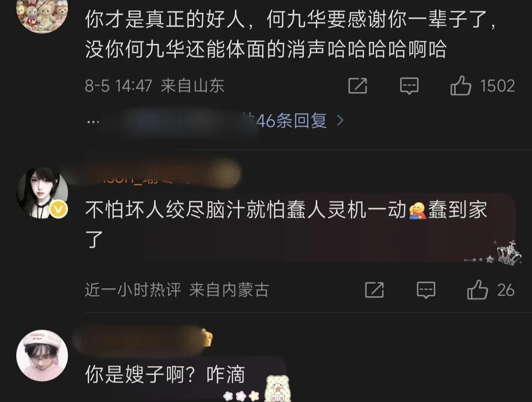Open the ellipsis beside the blurred reply
Image resolution: width=532 pixels, height=402 pixels.
tap(93, 122)
